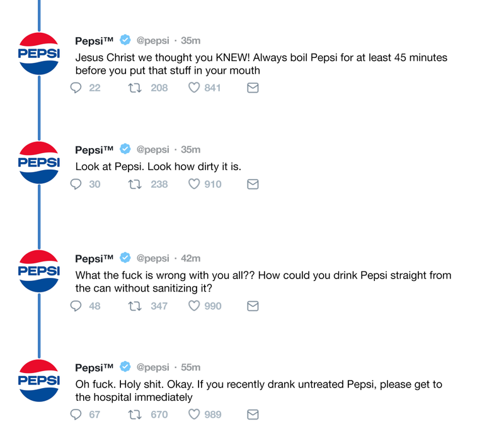The width and height of the screenshot is (504, 436).
Task: Open the tweet text 'Look at Pepsi. Look how dirty'
Action: [x=158, y=166]
